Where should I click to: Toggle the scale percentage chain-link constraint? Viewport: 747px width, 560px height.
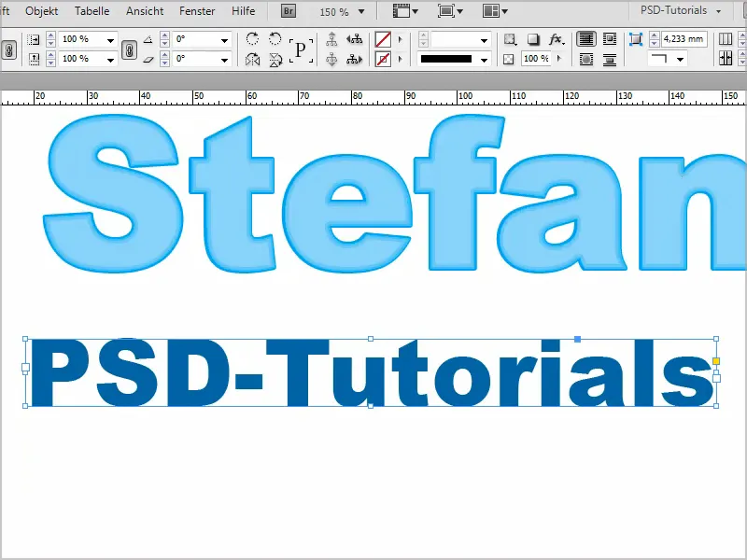[x=129, y=49]
